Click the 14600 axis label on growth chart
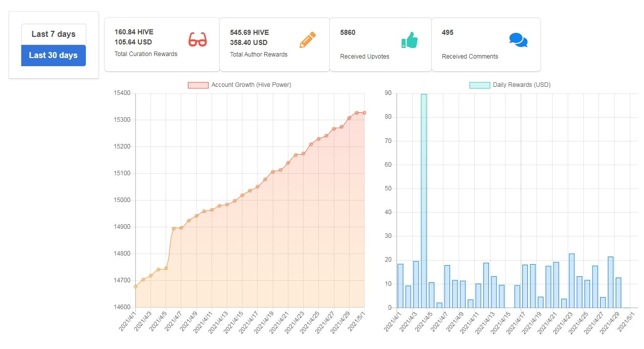Screen dimensions: 644x349 (x=123, y=307)
